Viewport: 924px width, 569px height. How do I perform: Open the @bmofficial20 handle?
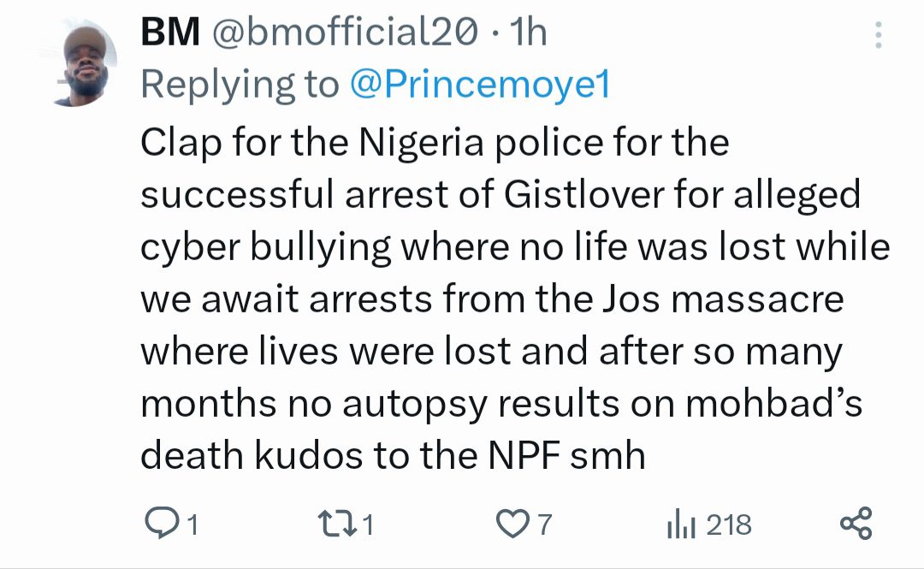342,33
